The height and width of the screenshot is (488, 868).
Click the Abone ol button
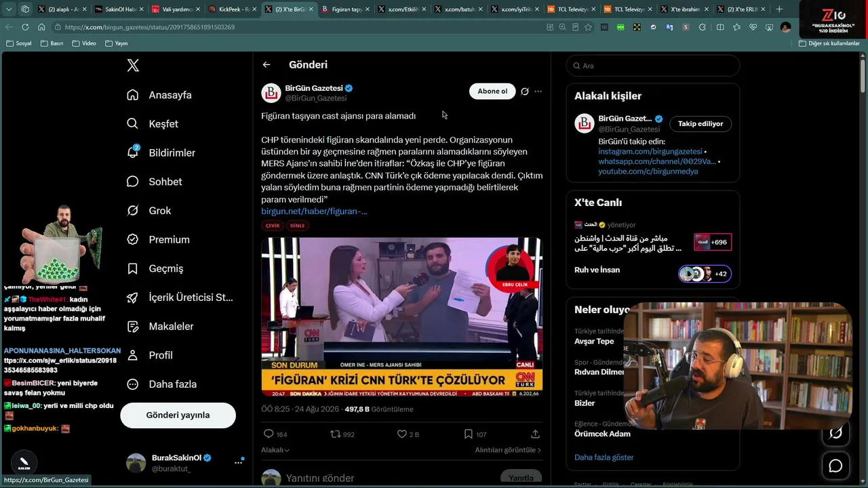pos(492,91)
